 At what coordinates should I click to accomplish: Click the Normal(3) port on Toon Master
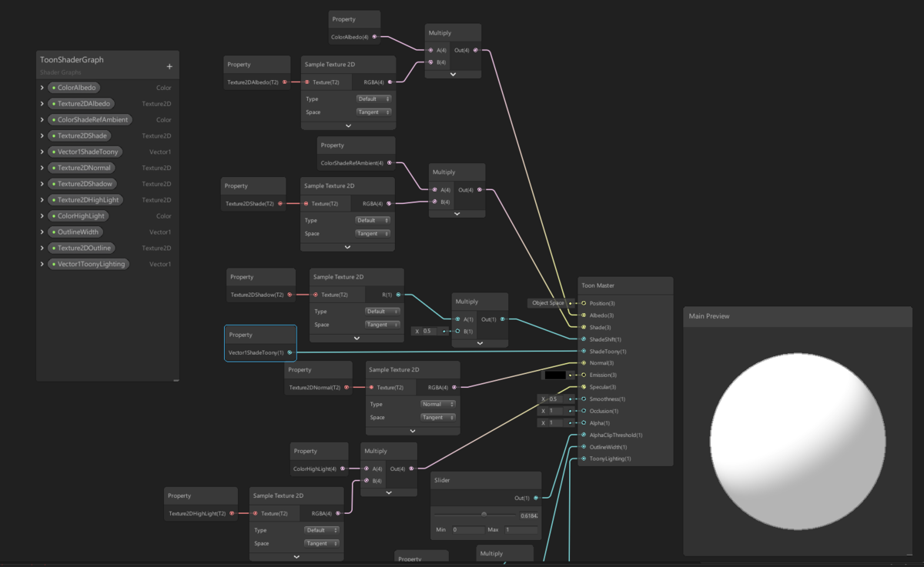click(584, 363)
